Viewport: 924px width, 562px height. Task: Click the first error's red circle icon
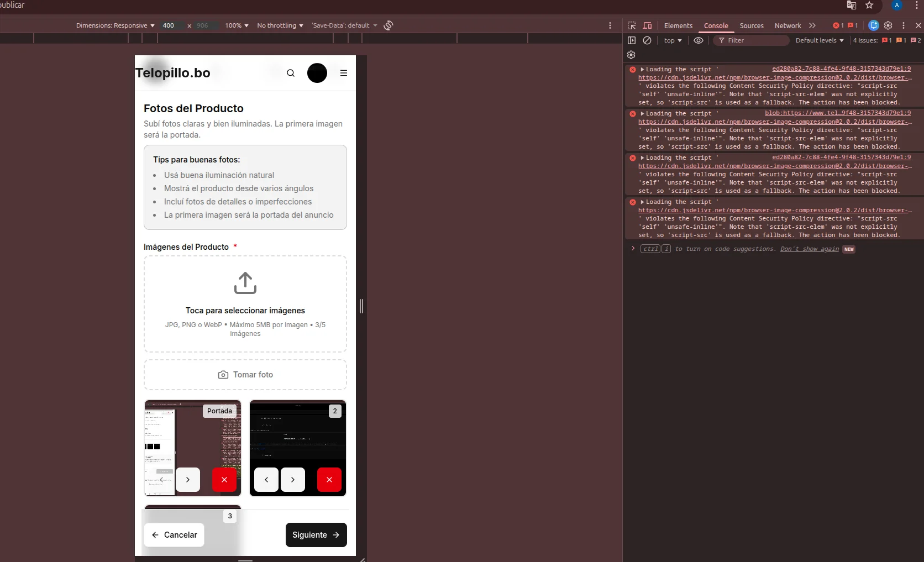[x=633, y=70]
